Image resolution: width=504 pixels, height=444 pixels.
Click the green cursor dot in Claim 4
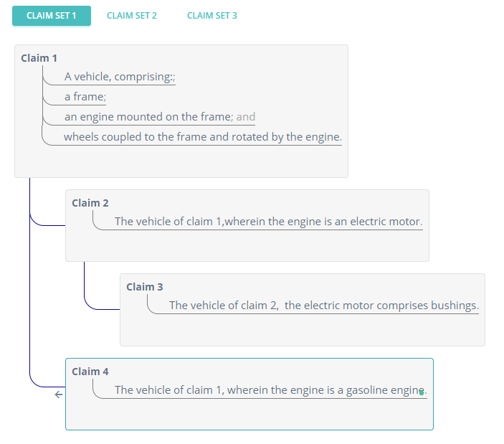[x=422, y=392]
